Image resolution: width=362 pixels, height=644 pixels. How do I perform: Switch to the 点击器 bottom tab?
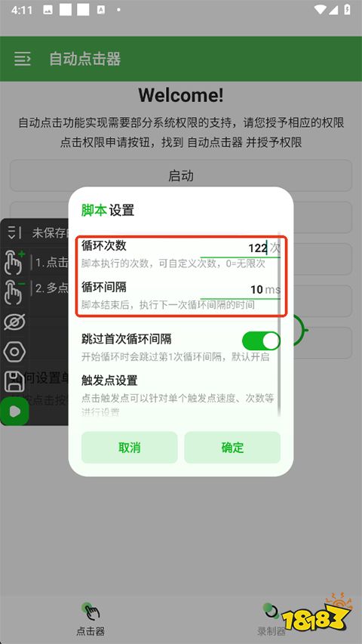coord(90,619)
